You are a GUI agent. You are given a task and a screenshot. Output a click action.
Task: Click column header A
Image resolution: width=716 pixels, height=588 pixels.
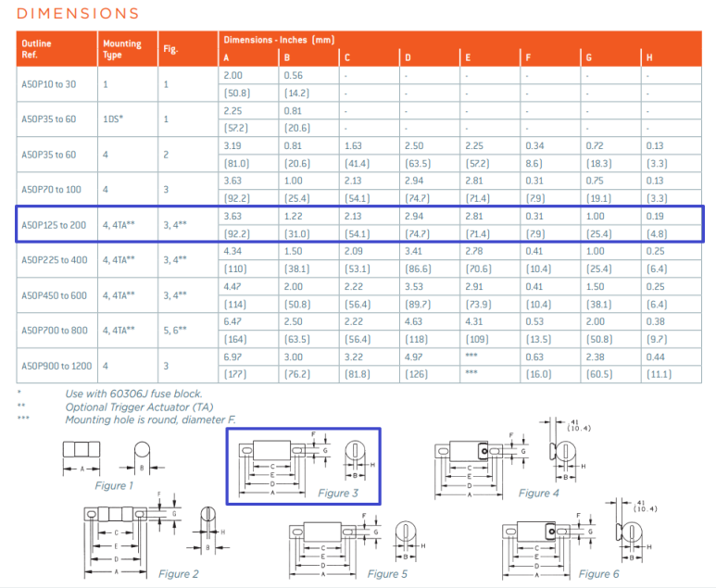(249, 57)
